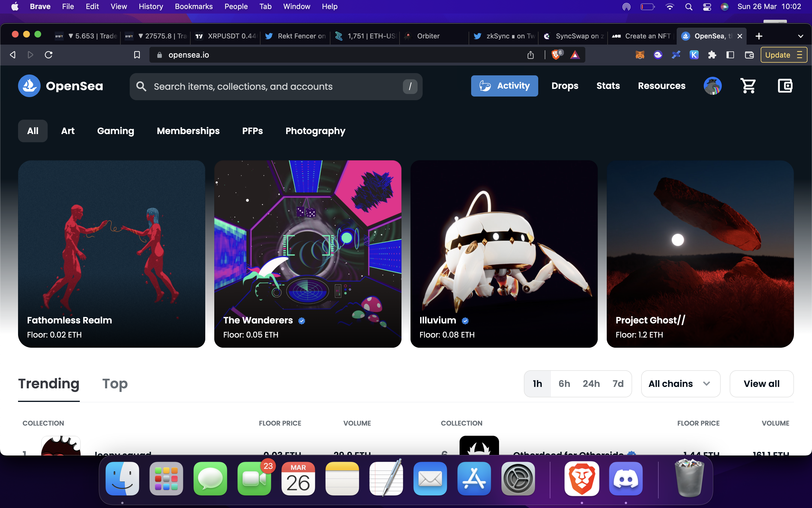The height and width of the screenshot is (508, 812).
Task: Open a new browser tab
Action: [x=759, y=36]
